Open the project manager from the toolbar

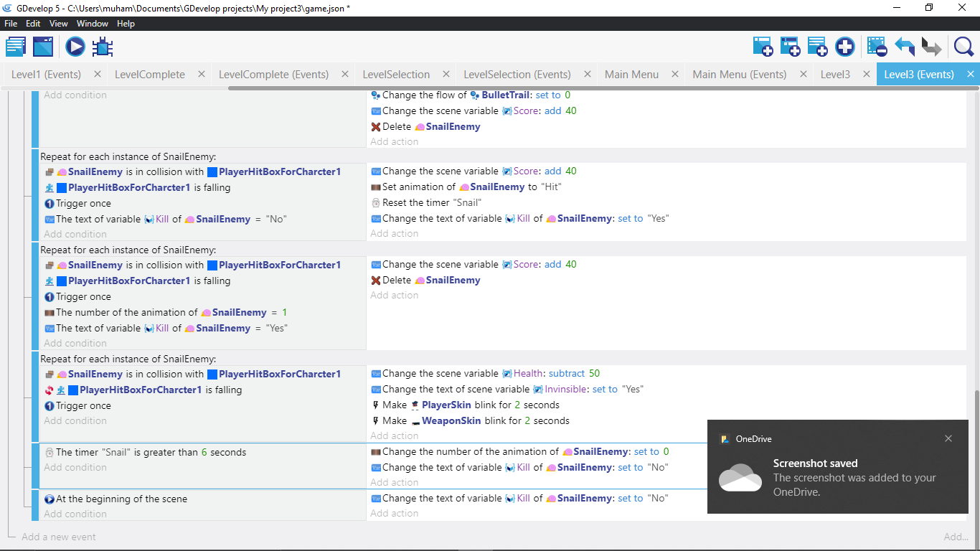click(15, 47)
